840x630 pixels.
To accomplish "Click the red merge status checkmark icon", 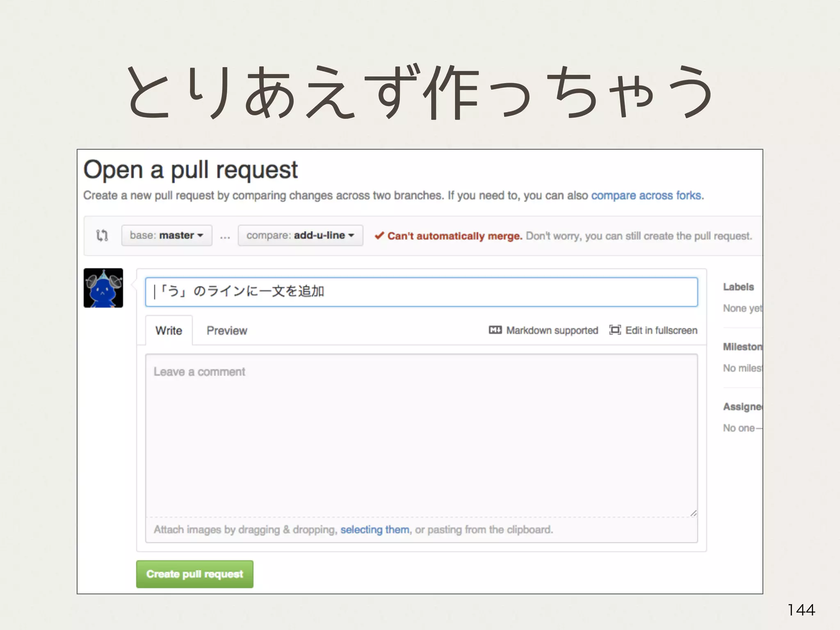I will 379,235.
